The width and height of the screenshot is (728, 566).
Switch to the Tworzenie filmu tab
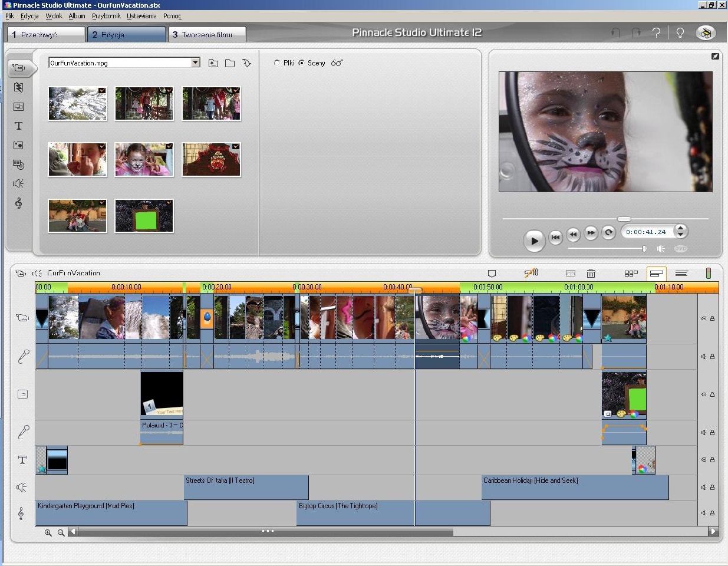(206, 35)
